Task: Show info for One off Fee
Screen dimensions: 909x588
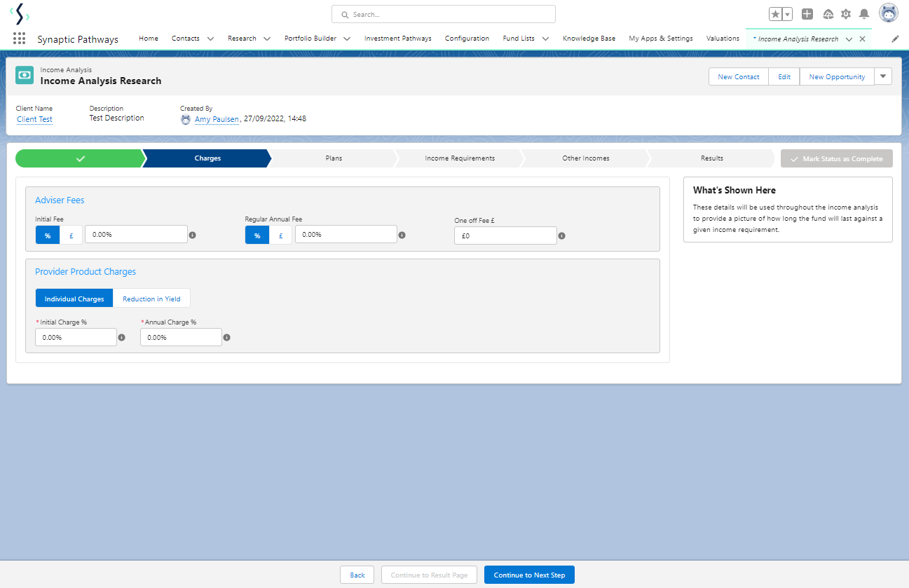Action: coord(562,236)
